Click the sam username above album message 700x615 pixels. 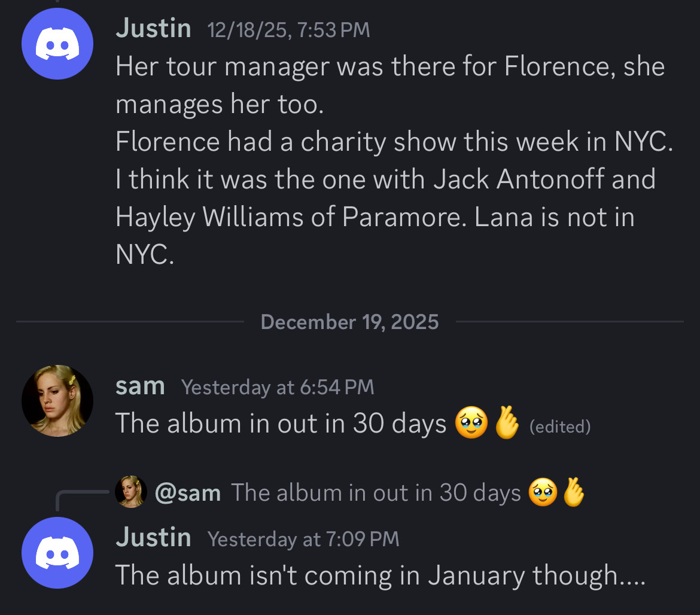coord(140,386)
